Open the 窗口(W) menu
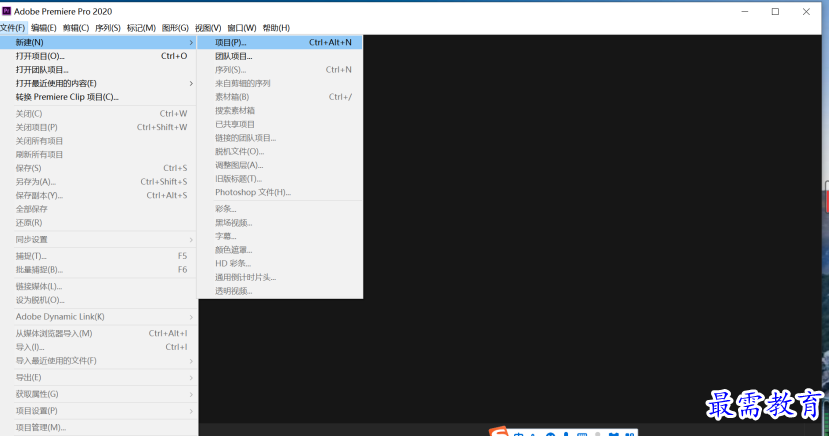The height and width of the screenshot is (436, 830). [x=241, y=28]
